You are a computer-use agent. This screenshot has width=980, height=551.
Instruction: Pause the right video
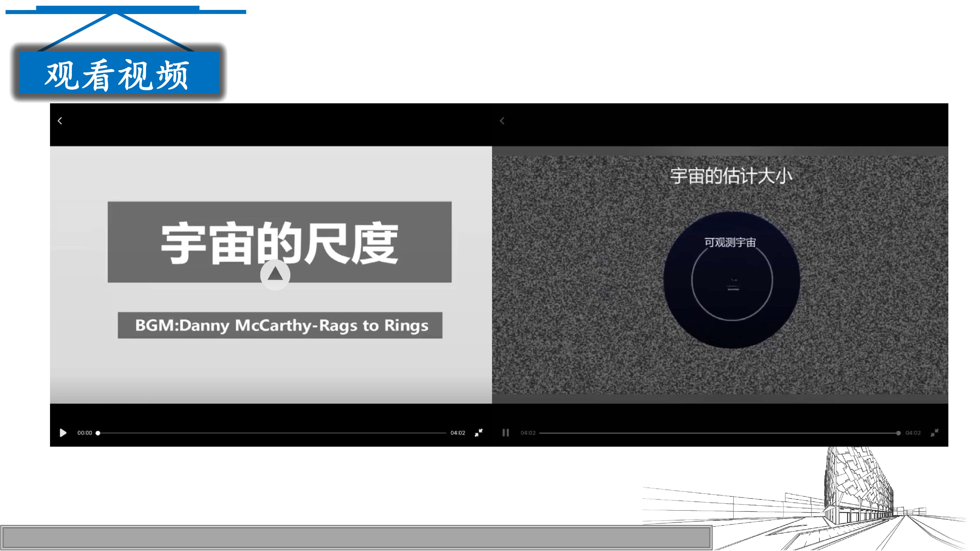(506, 433)
